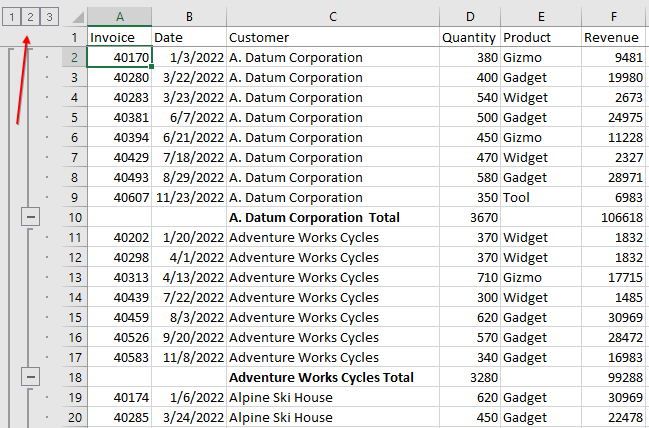Click the Revenue header cell

pyautogui.click(x=614, y=37)
